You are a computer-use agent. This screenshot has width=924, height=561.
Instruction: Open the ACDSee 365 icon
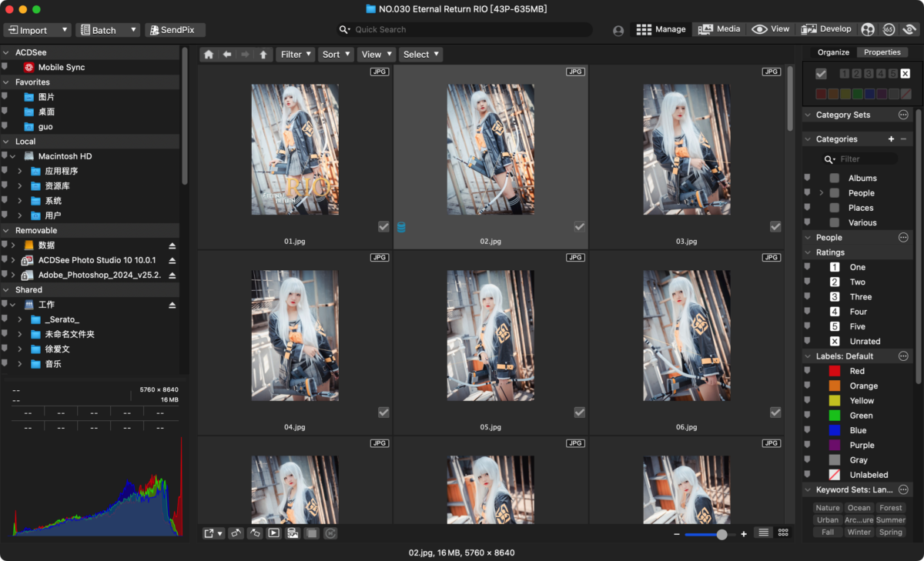tap(889, 29)
